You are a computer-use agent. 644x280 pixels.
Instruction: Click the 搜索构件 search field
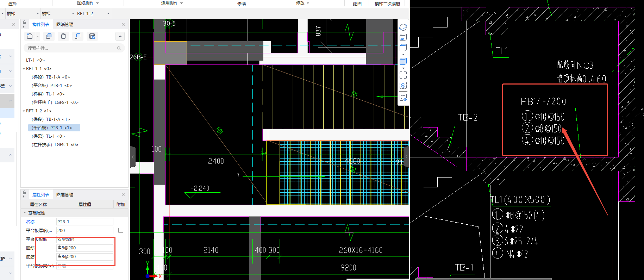[70, 48]
